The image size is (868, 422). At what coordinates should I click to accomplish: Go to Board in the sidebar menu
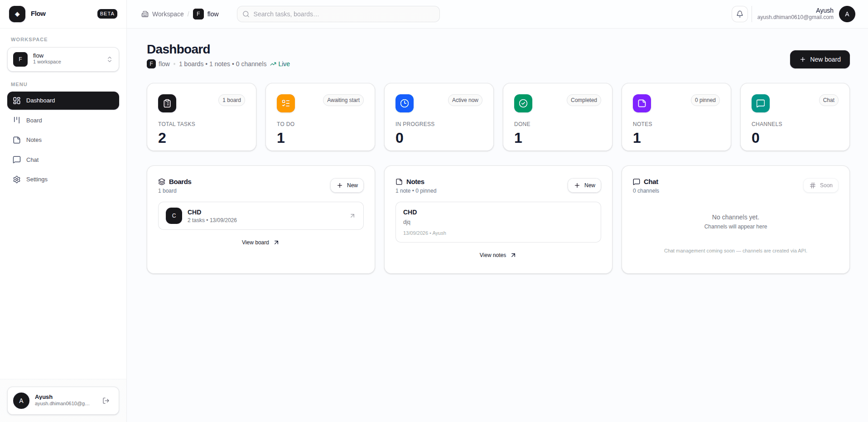[x=63, y=120]
